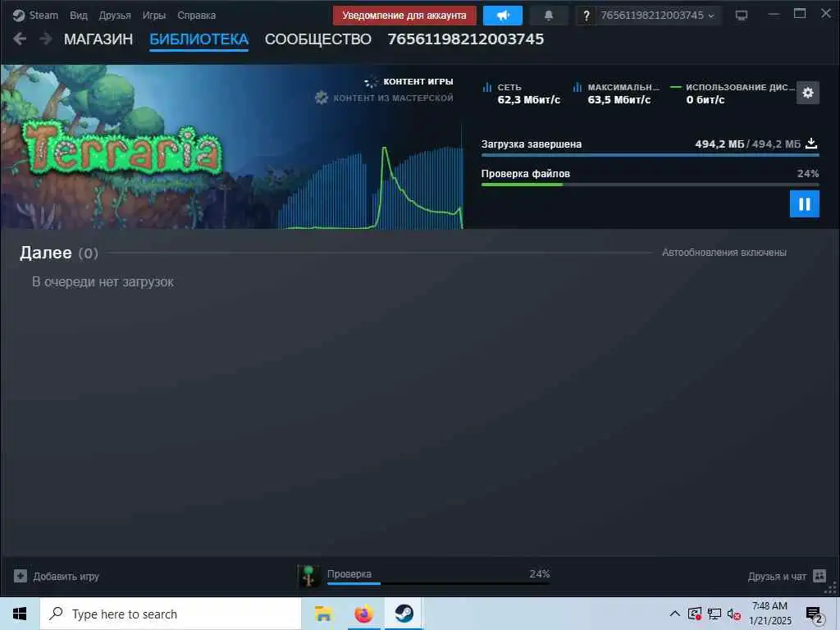Click the Type here to search box
Screen dimensions: 840x630
171,614
